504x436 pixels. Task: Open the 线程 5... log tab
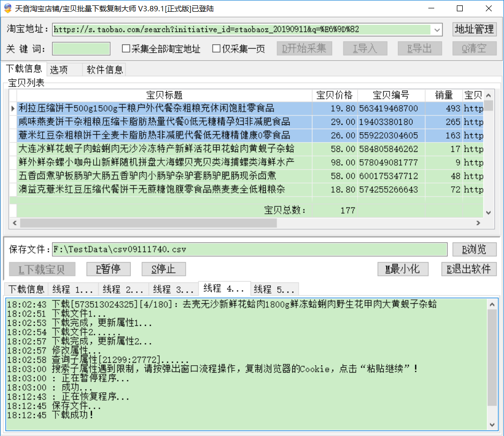pyautogui.click(x=274, y=289)
